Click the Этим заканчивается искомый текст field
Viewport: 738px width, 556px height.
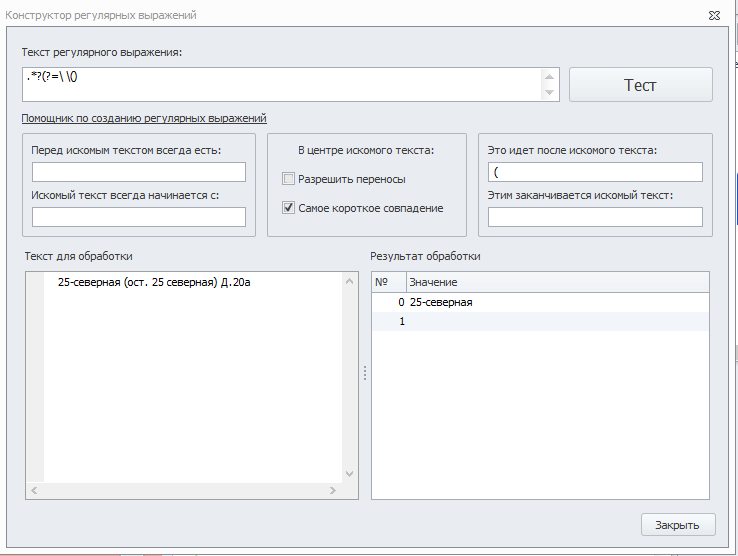595,217
